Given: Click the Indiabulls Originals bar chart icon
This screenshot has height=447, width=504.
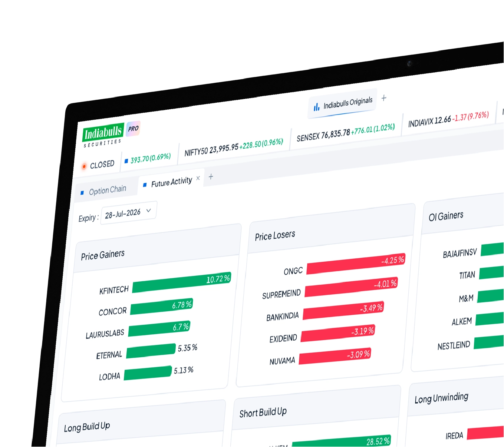Looking at the screenshot, I should point(316,107).
